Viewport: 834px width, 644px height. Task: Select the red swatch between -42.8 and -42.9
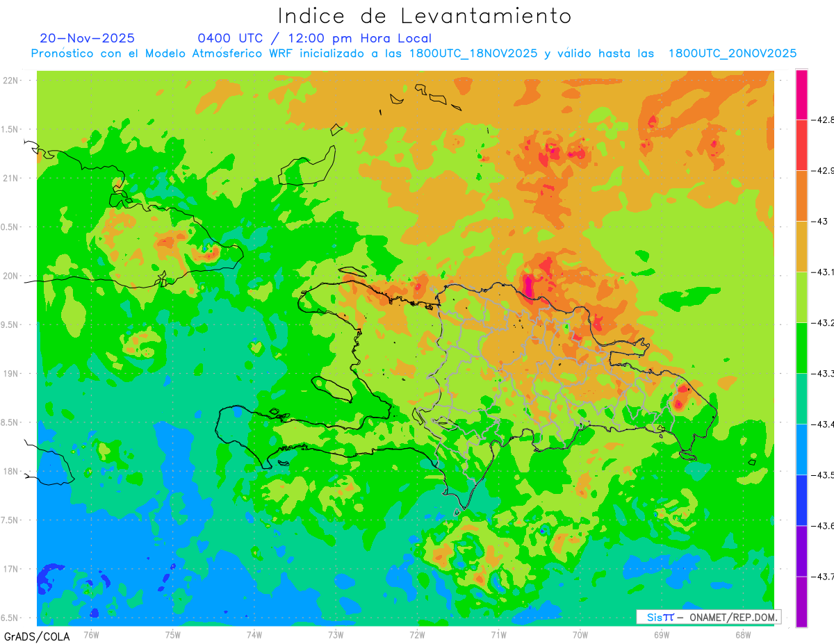coord(801,145)
